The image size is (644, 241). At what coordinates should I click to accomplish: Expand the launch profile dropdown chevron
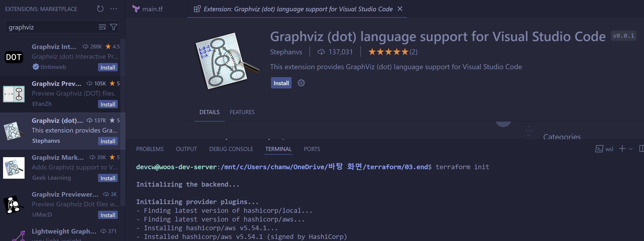(631, 149)
